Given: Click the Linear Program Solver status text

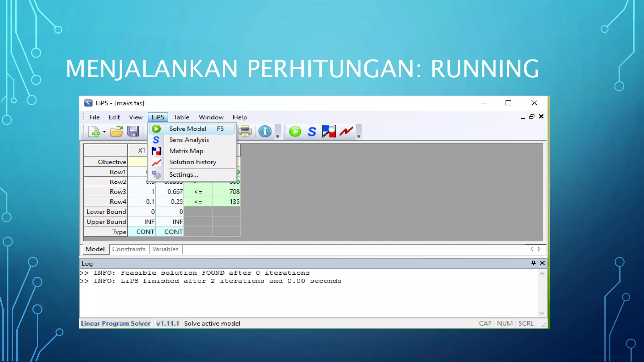Looking at the screenshot, I should 116,323.
